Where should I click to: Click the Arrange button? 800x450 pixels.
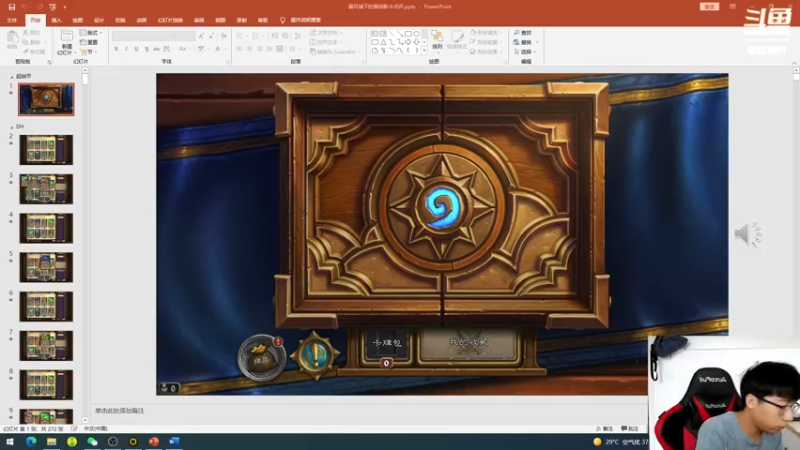437,40
